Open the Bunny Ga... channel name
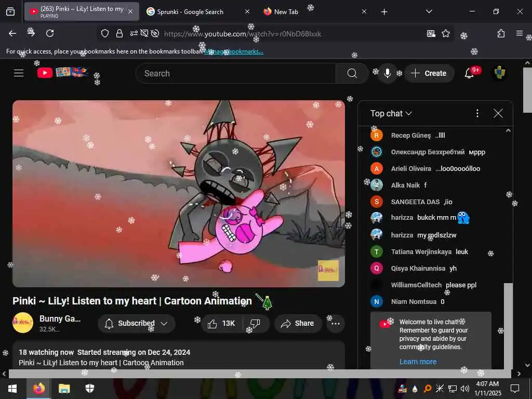Screen dimensions: 532x399 point(60,318)
